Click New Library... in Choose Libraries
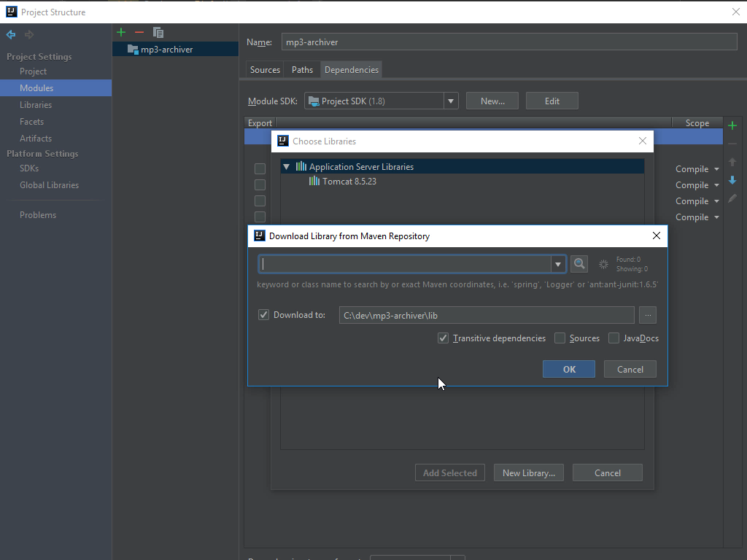The image size is (747, 560). (529, 472)
